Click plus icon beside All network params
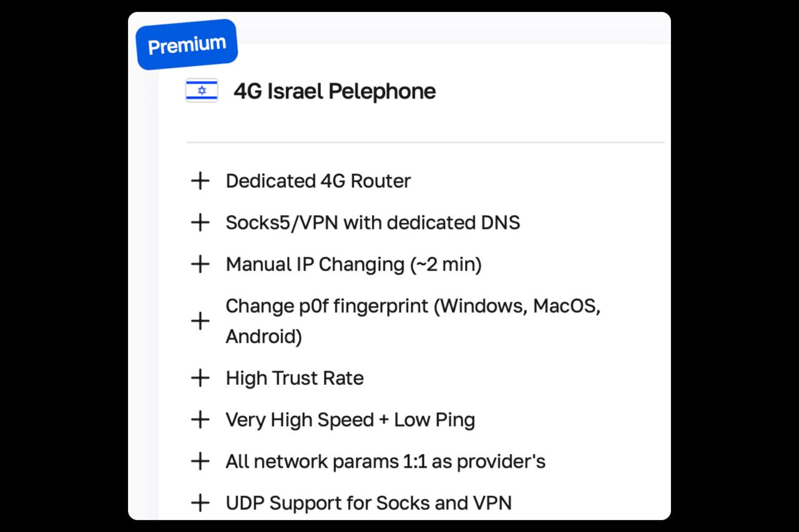Viewport: 799px width, 532px height. pyautogui.click(x=200, y=462)
